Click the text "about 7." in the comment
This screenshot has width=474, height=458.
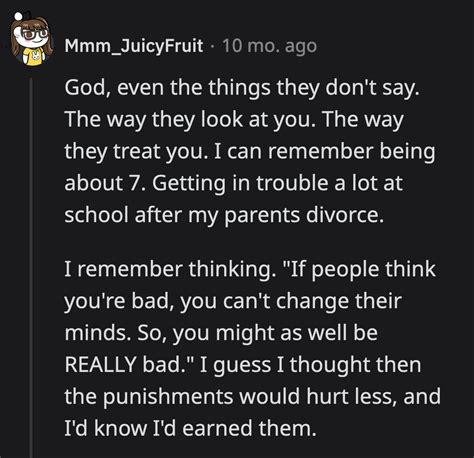(x=105, y=183)
